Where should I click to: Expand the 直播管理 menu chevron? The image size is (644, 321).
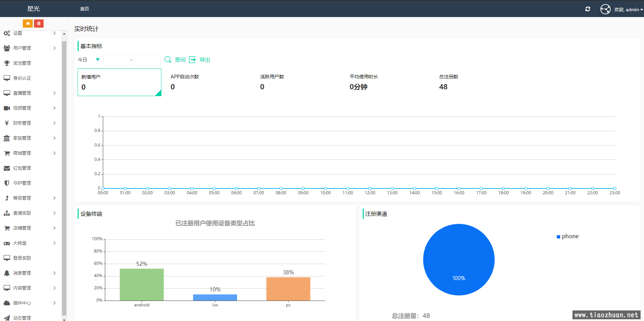click(x=54, y=93)
